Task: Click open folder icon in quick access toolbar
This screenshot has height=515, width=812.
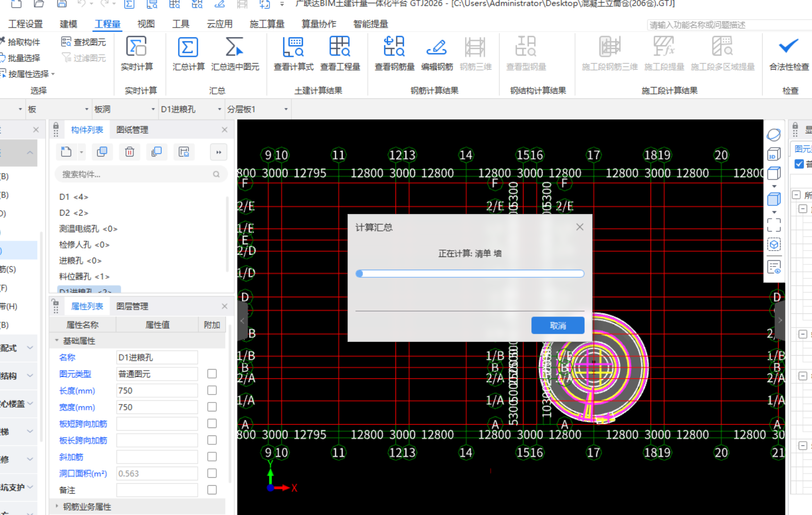Action: click(39, 4)
